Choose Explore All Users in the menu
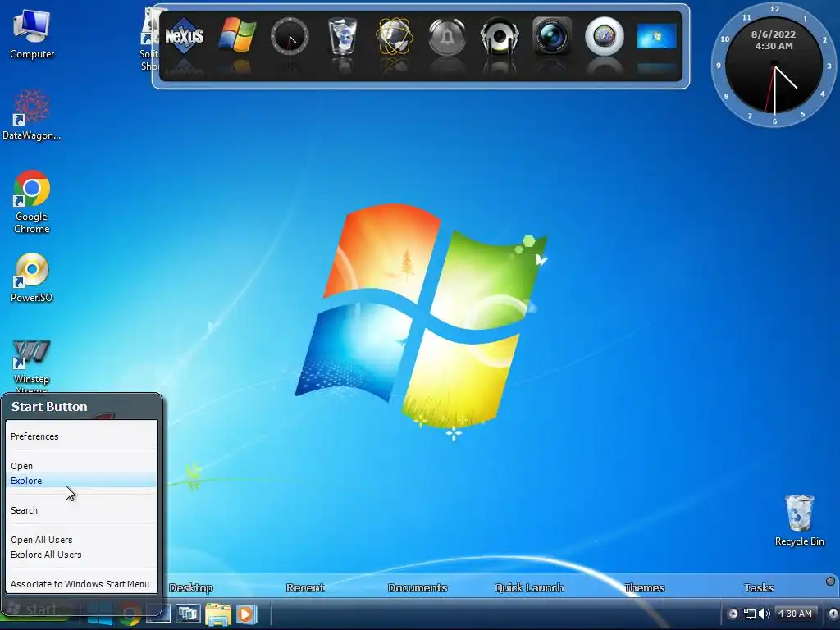The height and width of the screenshot is (630, 840). coord(81,555)
